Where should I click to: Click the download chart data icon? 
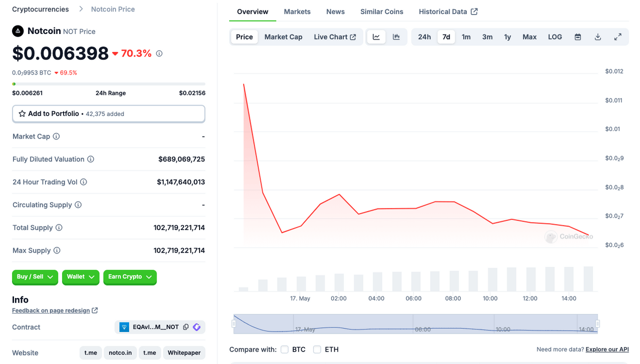pos(597,37)
